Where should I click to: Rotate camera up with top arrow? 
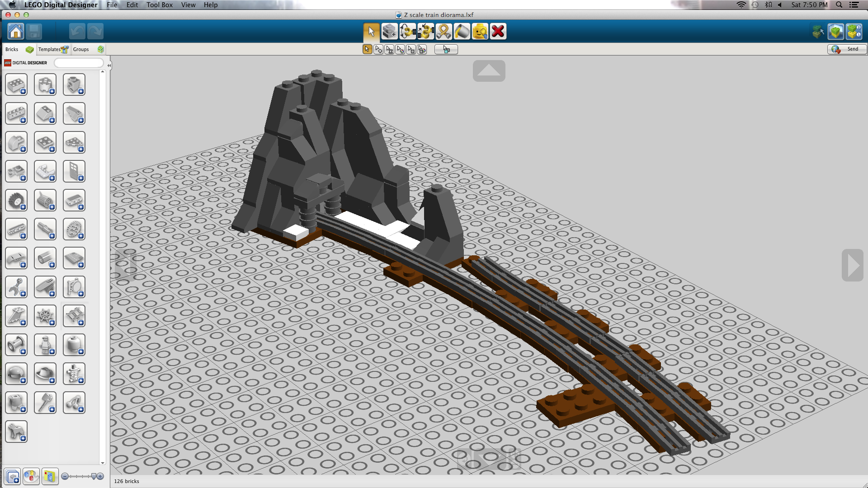click(489, 71)
